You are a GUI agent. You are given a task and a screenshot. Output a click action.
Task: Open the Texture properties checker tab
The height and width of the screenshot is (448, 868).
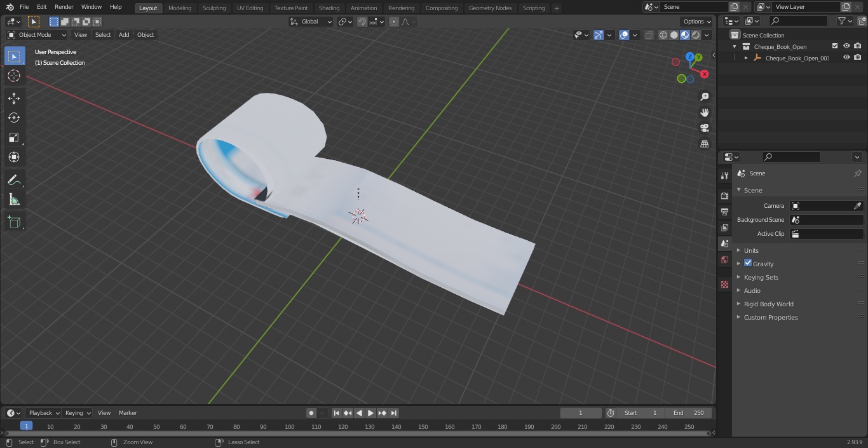coord(724,284)
